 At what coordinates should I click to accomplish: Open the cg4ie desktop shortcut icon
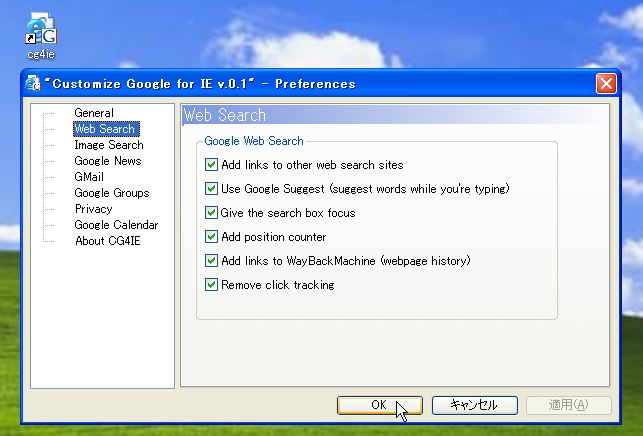[41, 35]
